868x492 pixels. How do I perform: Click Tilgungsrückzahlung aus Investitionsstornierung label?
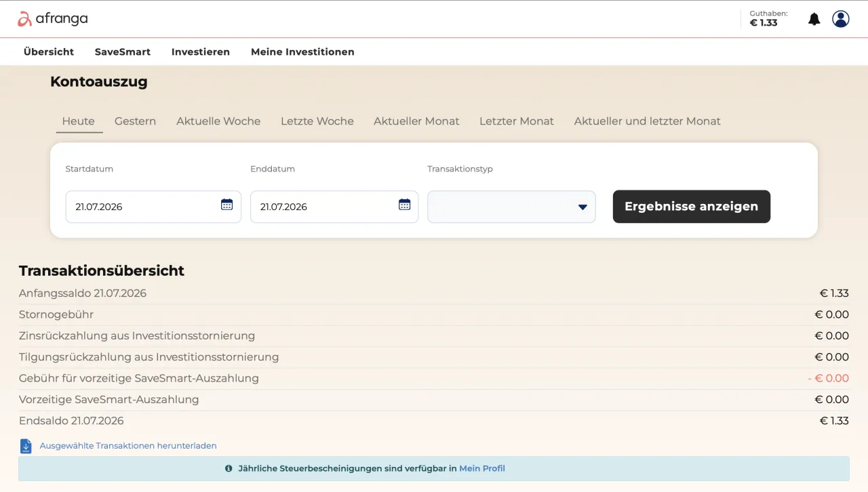pyautogui.click(x=149, y=356)
